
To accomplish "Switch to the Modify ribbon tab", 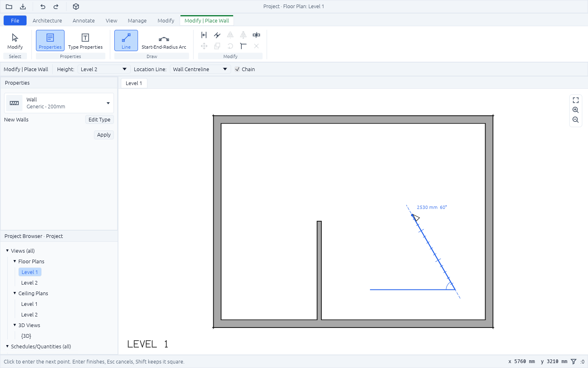I will tap(166, 20).
